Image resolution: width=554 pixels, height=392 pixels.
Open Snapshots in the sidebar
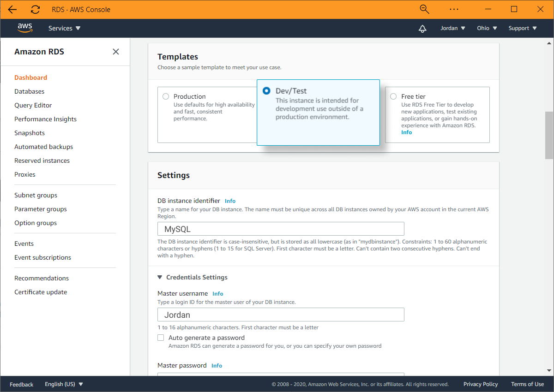(30, 133)
